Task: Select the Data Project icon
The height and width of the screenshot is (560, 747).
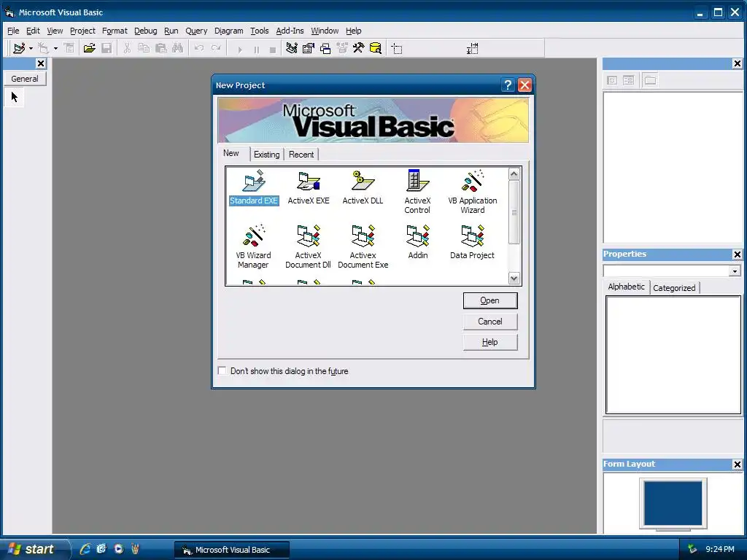Action: pos(472,242)
